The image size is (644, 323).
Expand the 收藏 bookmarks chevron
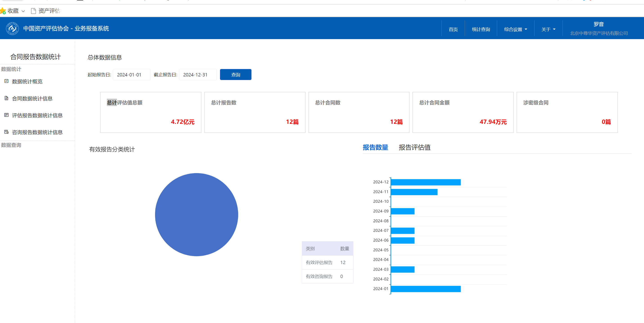(x=23, y=11)
